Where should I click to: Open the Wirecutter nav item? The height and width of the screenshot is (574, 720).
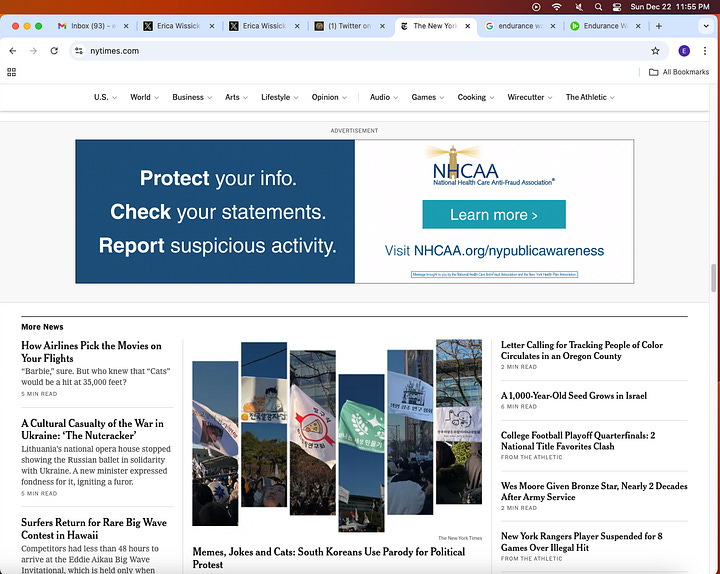529,97
